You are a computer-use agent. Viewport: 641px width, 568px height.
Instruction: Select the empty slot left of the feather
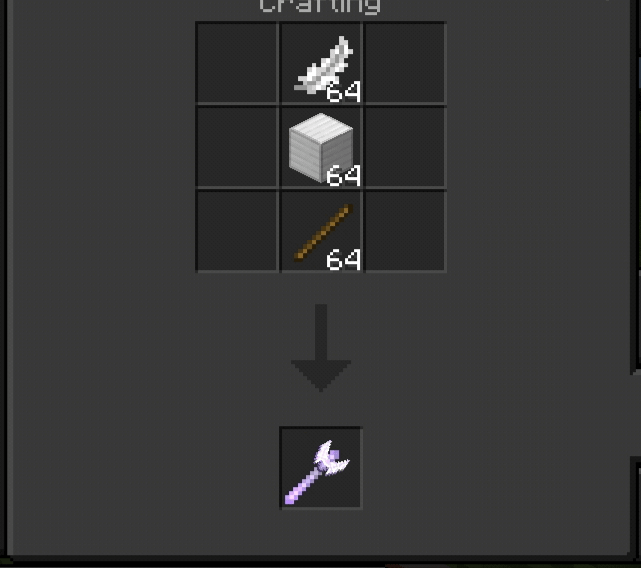click(x=237, y=63)
